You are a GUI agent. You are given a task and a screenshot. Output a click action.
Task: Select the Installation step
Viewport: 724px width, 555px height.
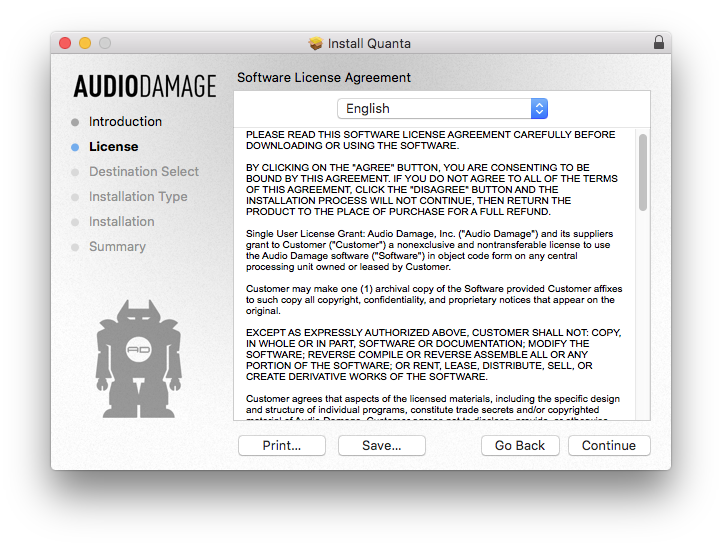121,222
